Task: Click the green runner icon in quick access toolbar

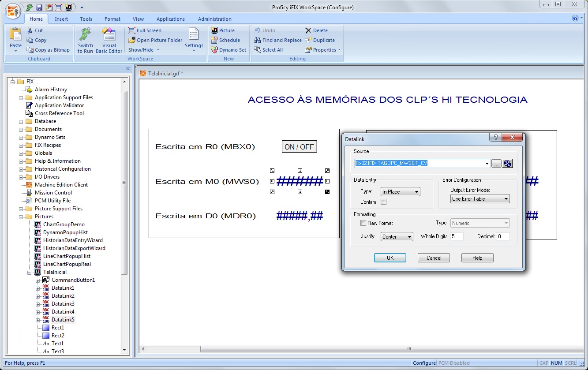Action: pyautogui.click(x=30, y=7)
